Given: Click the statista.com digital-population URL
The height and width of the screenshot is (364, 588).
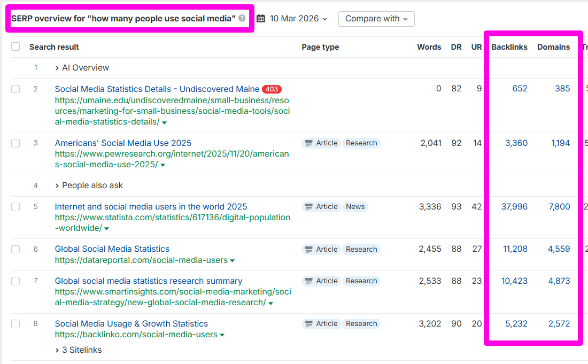Looking at the screenshot, I should pos(173,223).
